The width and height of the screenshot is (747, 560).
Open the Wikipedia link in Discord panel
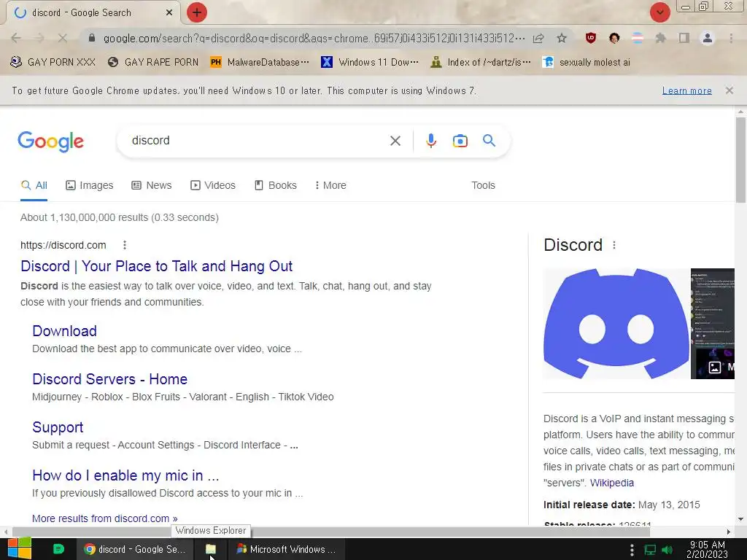[612, 483]
